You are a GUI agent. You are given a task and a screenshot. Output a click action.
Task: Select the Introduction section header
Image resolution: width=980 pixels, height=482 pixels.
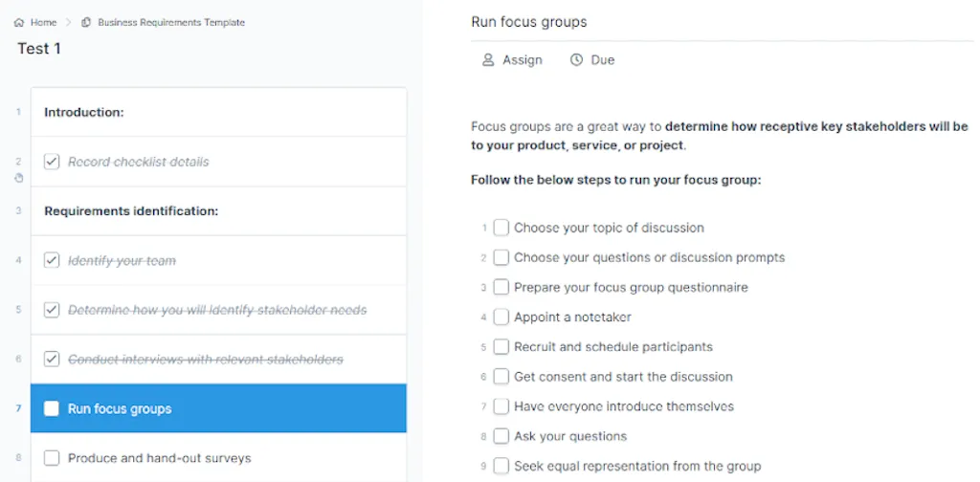[219, 113]
